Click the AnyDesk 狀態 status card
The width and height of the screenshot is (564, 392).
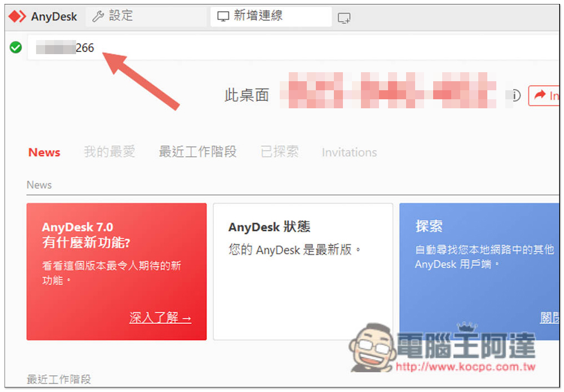coord(303,271)
